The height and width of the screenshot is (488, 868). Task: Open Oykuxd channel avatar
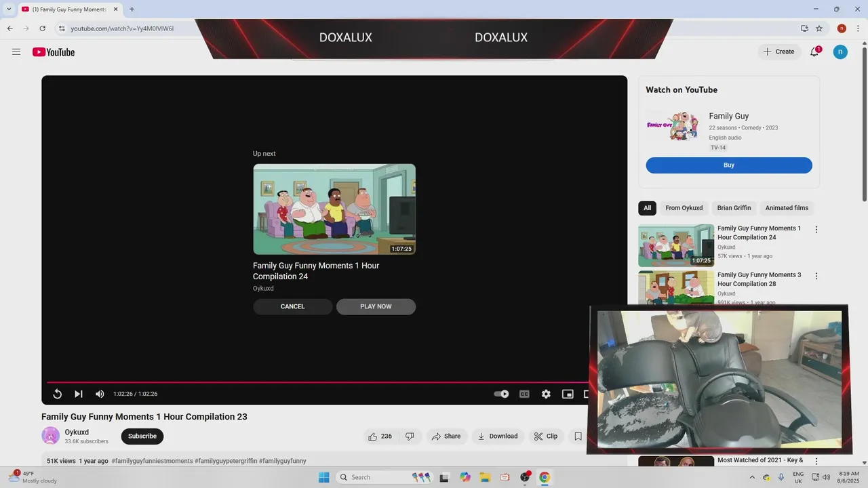50,436
